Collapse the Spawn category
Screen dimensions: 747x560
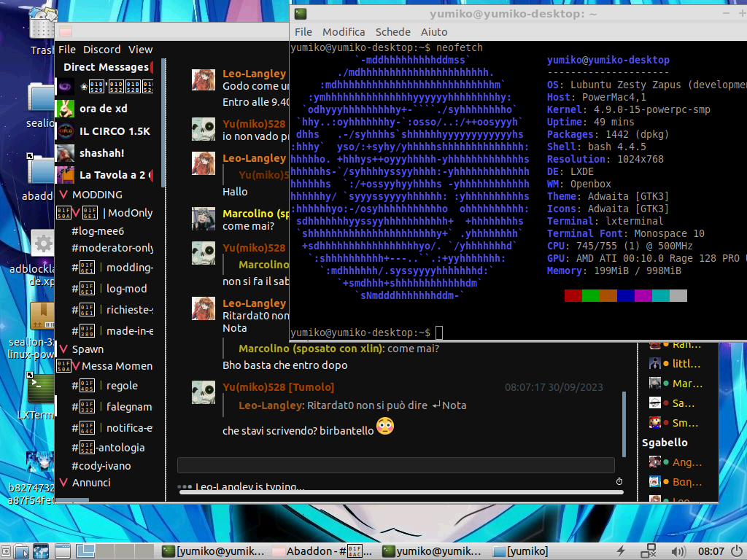63,349
